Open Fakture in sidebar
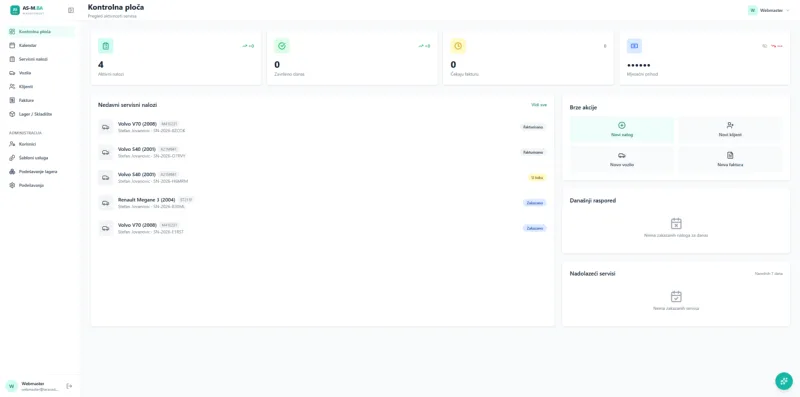This screenshot has width=800, height=397. 41,101
